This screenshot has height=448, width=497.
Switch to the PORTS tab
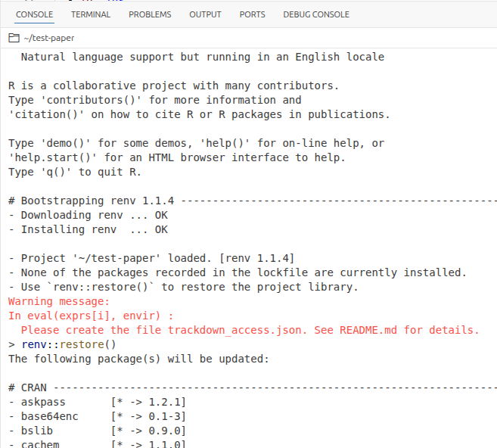click(252, 14)
